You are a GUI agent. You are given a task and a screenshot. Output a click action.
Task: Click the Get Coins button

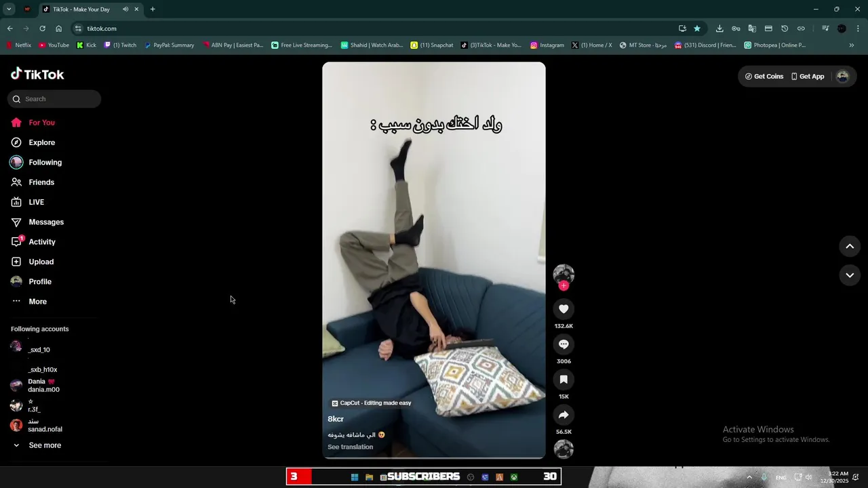coord(764,77)
